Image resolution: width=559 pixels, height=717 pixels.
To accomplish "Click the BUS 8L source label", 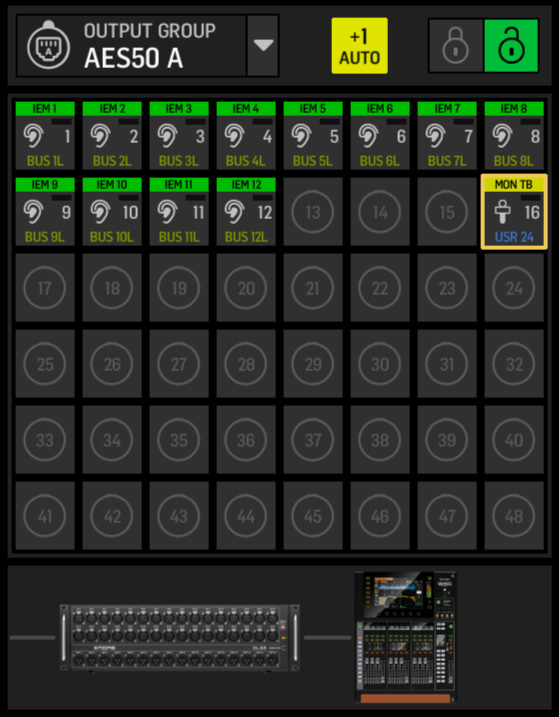I will [x=514, y=161].
